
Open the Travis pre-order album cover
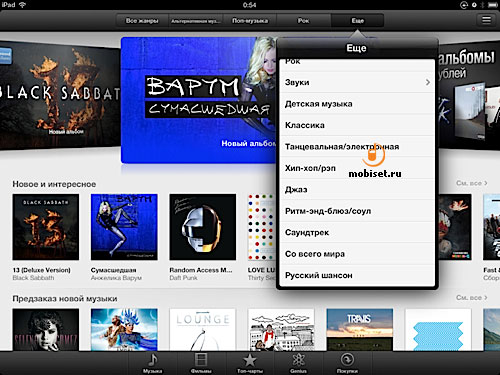(360, 329)
